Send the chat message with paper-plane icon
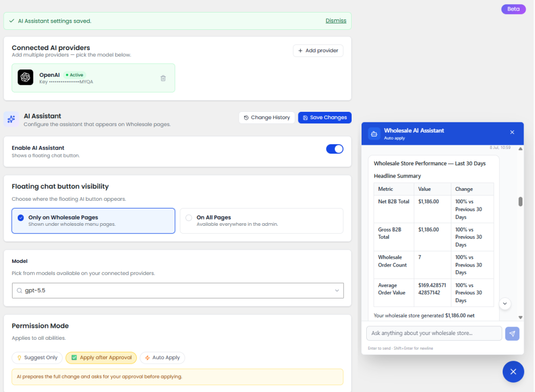This screenshot has width=535, height=392. tap(512, 333)
